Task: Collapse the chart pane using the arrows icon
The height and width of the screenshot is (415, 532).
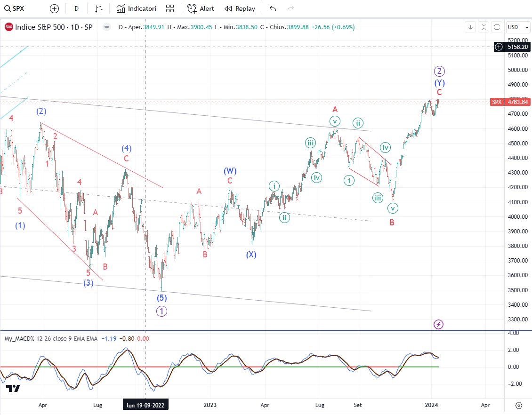Action: [484, 27]
